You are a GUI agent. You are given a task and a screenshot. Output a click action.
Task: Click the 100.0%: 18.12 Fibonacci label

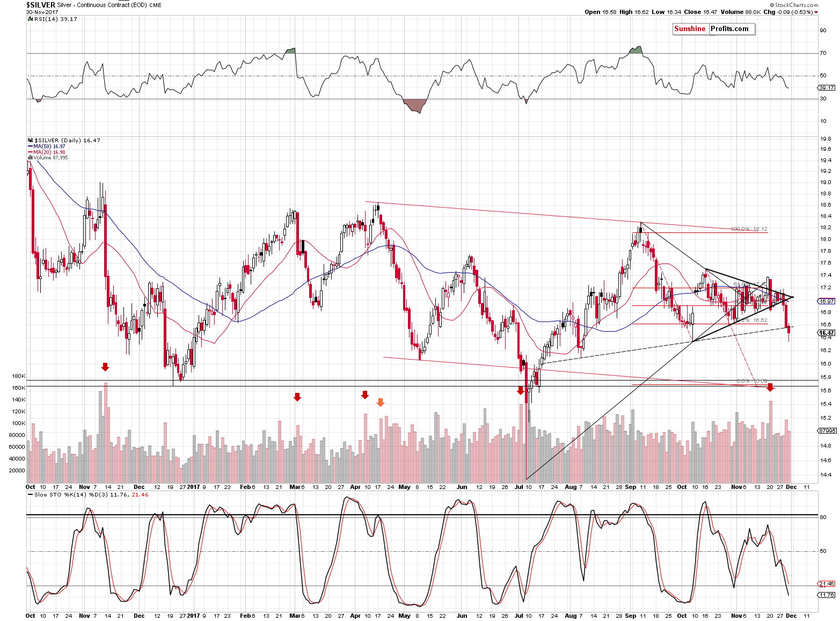tap(749, 229)
